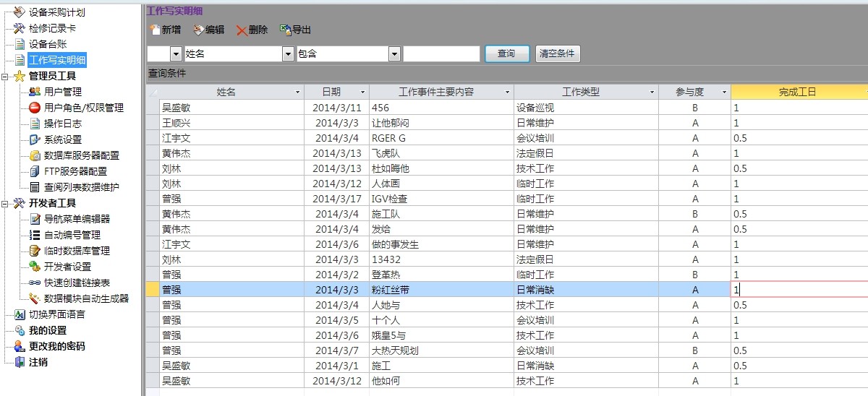The image size is (868, 396).
Task: Open 用户角色/权限管理 in the tree
Action: (83, 108)
